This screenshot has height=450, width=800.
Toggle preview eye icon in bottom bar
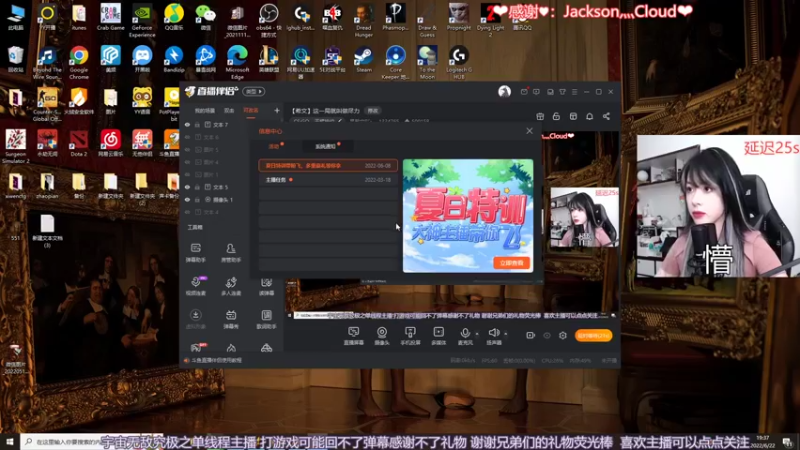point(547,335)
